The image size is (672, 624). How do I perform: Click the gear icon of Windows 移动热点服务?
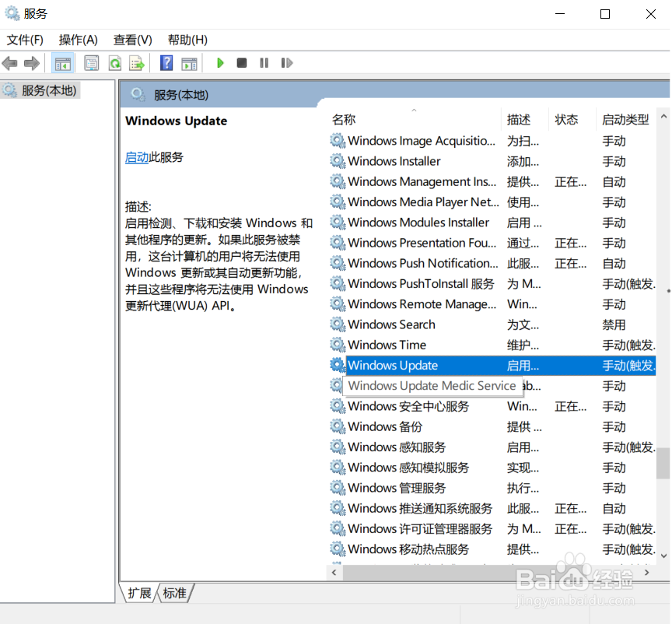point(338,549)
